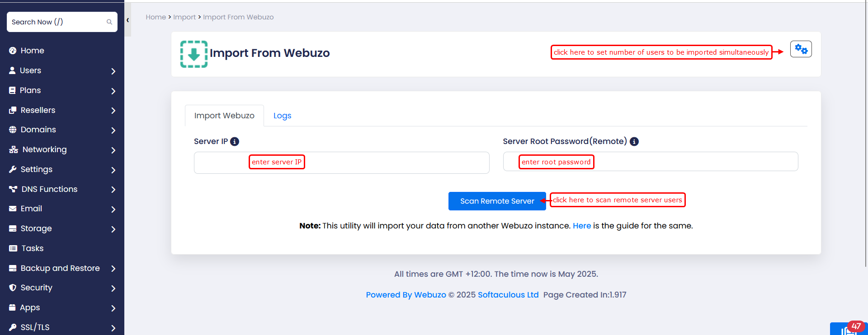Click the Server IP info icon
Viewport: 868px width, 335px height.
click(235, 141)
